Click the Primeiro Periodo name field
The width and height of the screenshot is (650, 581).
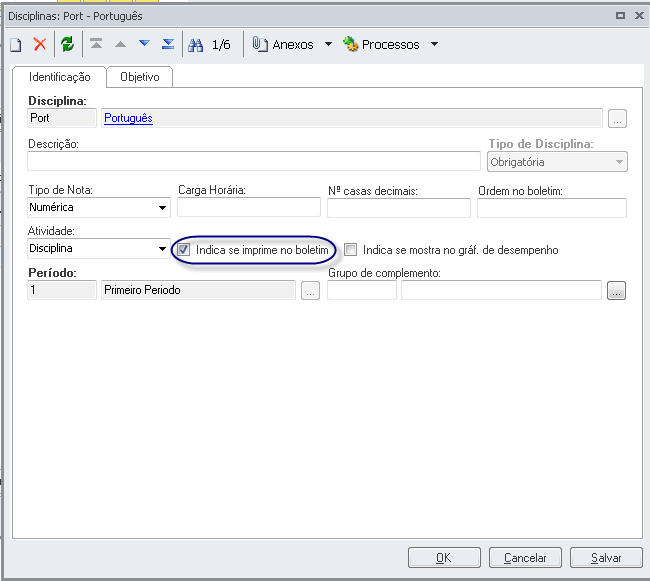(x=198, y=290)
